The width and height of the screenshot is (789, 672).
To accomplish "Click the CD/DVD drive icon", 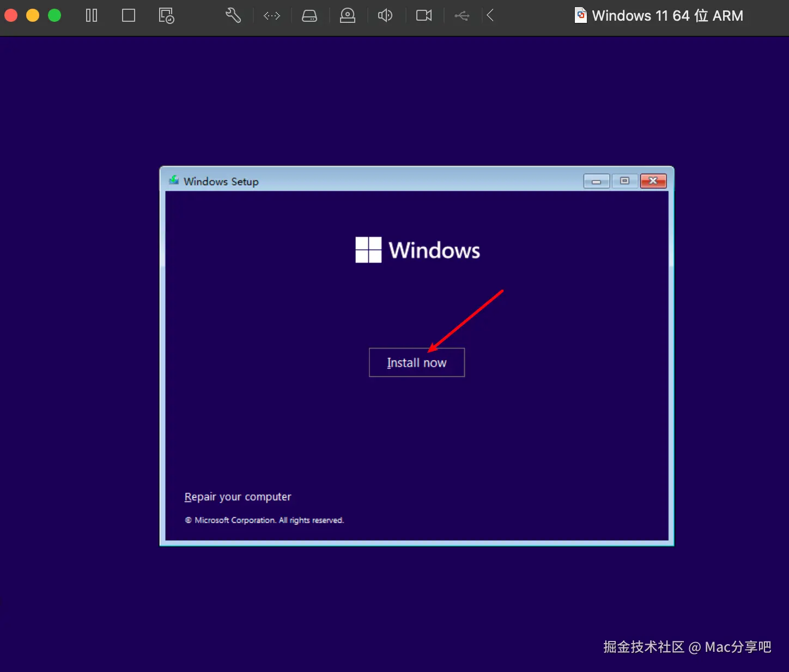I will click(x=348, y=15).
